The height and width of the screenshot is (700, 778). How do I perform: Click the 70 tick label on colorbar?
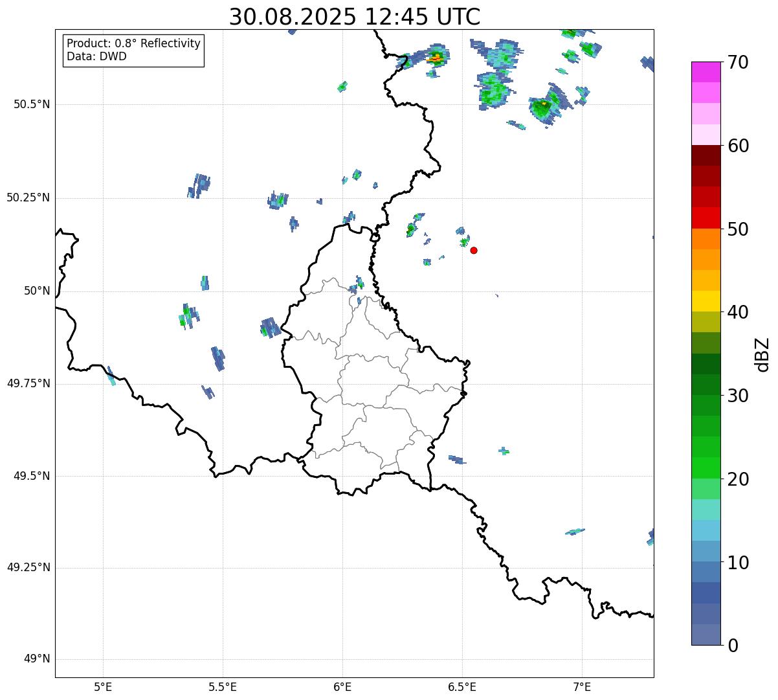pos(738,62)
